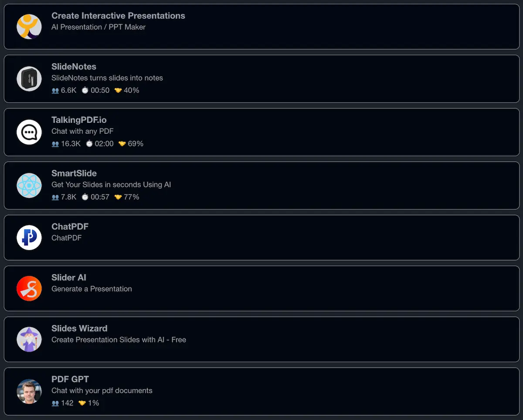
Task: Click the SlideNotes app icon
Action: [x=29, y=79]
